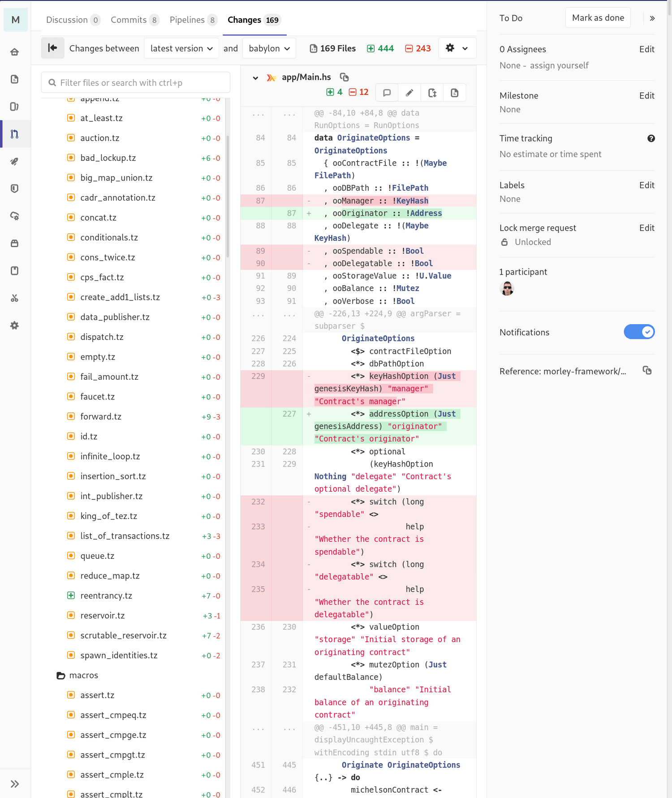Open the latest version dropdown
672x798 pixels.
pos(181,48)
